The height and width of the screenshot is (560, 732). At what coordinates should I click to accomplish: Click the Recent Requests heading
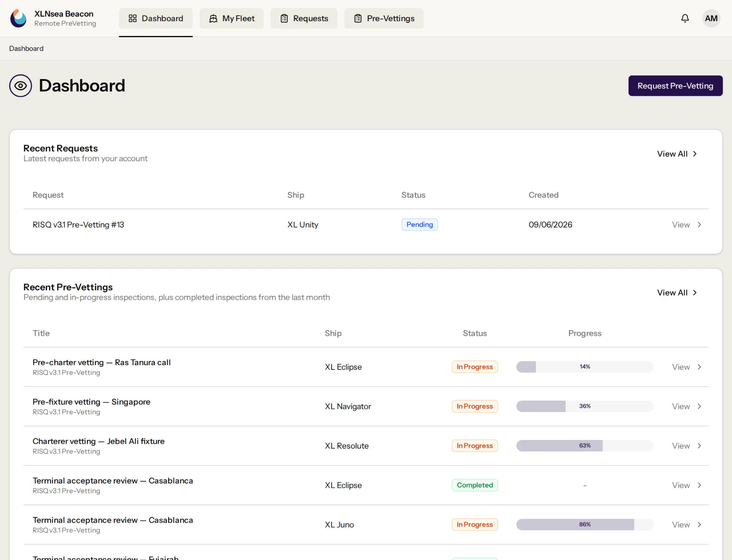coord(61,148)
